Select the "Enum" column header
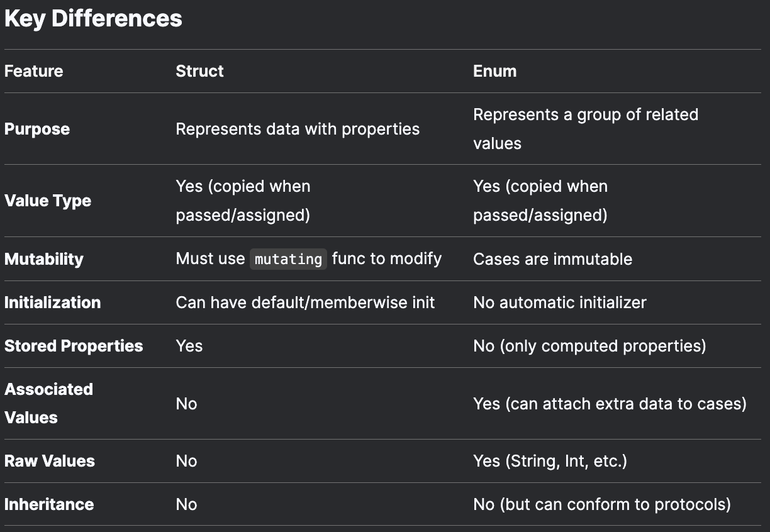The height and width of the screenshot is (532, 770). pyautogui.click(x=494, y=71)
